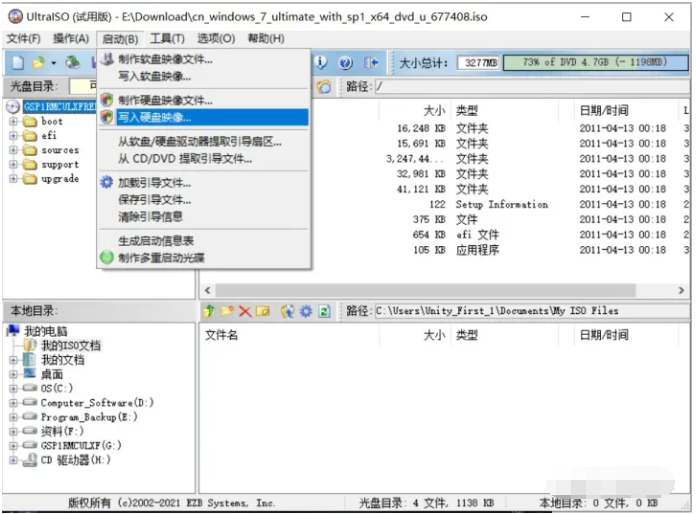Click the blue gear settings icon in local toolbar
Viewport: 696px width, 514px height.
coord(306,311)
